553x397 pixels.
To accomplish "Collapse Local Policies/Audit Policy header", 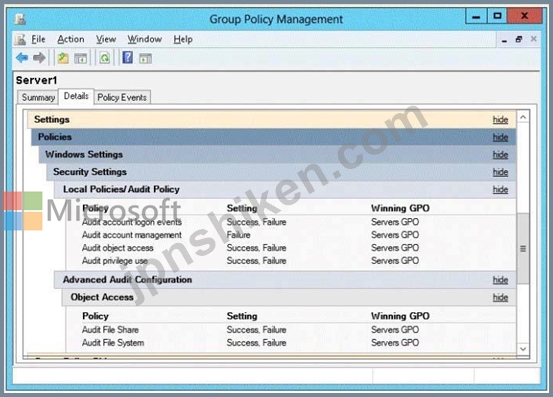I will (x=285, y=189).
